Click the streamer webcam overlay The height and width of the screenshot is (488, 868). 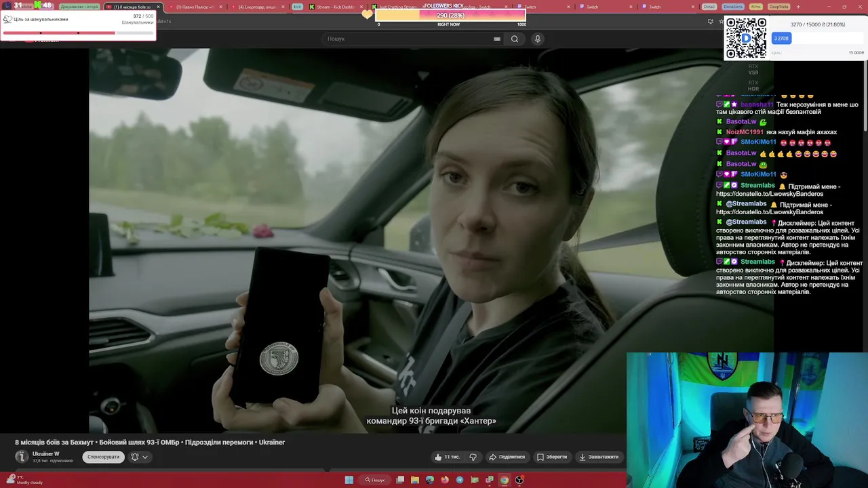(747, 420)
